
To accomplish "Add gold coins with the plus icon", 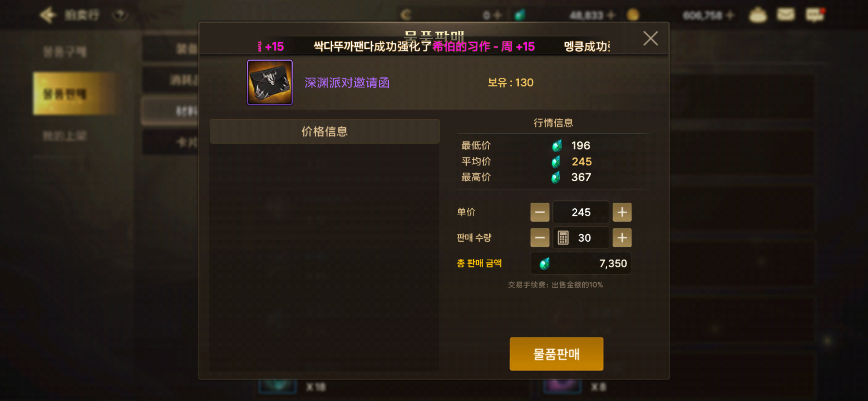I will coord(730,15).
